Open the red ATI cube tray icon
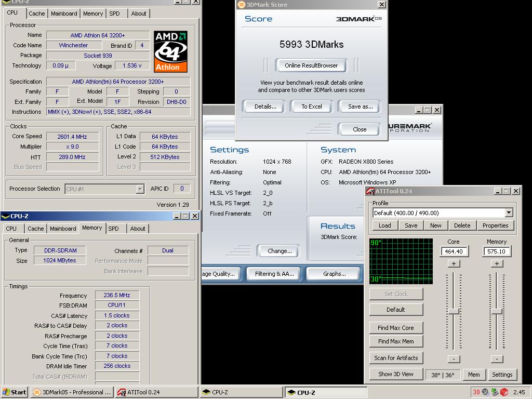 pos(504,392)
